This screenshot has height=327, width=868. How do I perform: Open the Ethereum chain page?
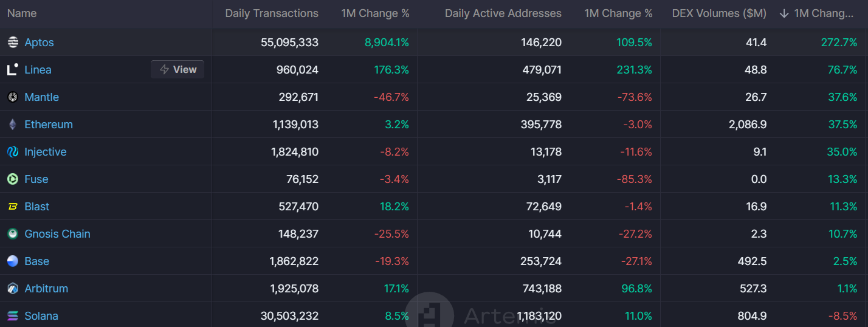(49, 125)
